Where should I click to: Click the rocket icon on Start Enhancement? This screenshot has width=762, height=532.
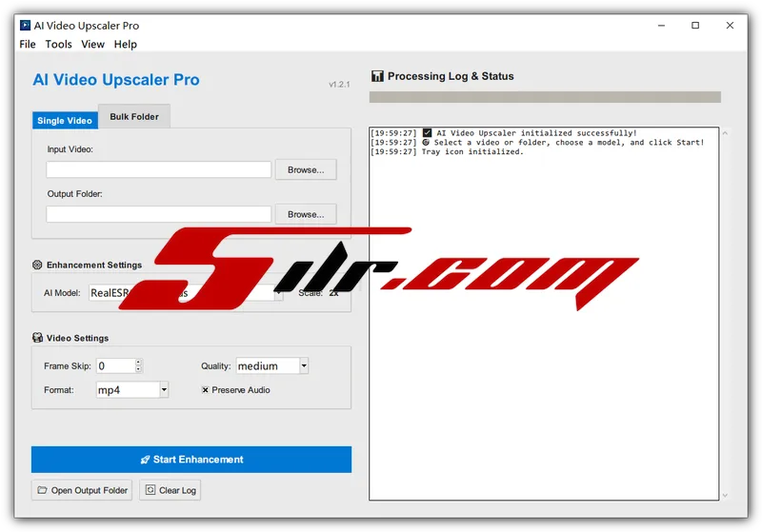(x=145, y=460)
